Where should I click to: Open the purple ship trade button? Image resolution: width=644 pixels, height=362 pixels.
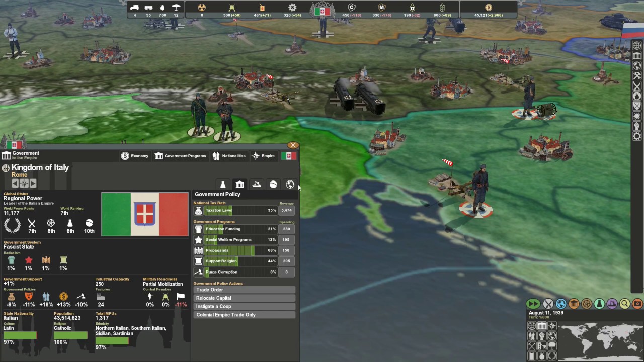click(612, 304)
